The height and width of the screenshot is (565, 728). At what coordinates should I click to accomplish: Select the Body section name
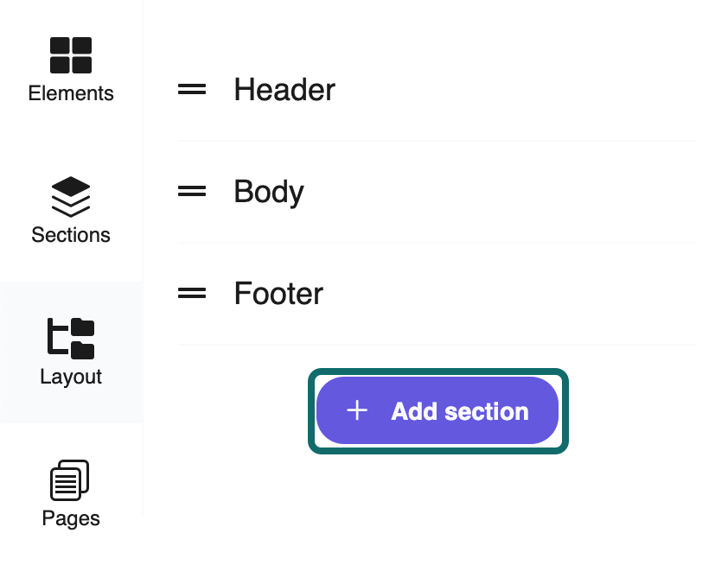(269, 192)
